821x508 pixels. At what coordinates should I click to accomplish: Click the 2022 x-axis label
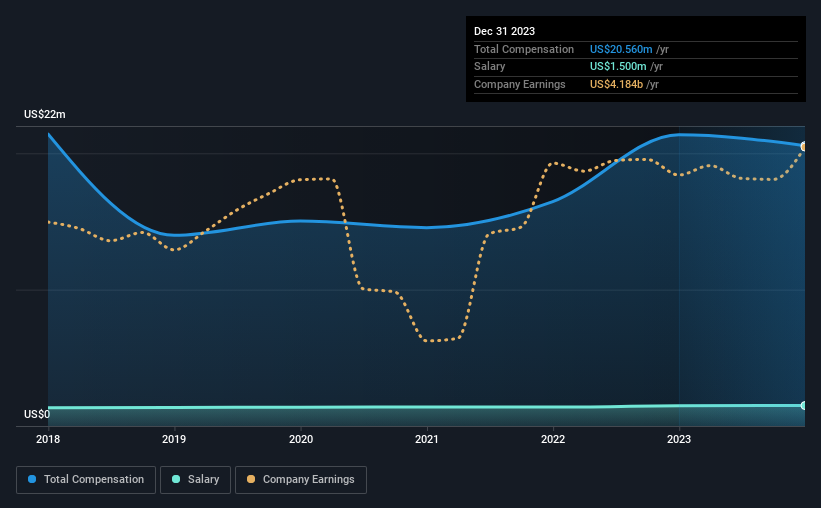point(553,439)
